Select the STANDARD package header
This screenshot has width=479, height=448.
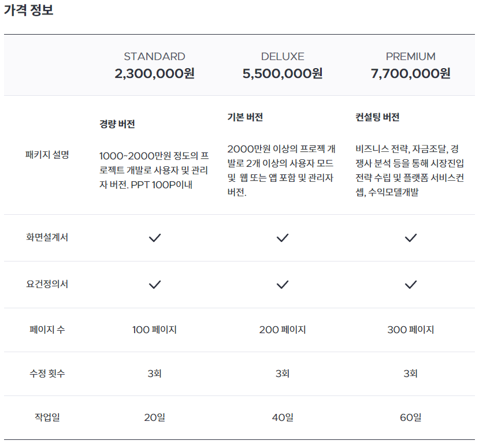pyautogui.click(x=155, y=57)
